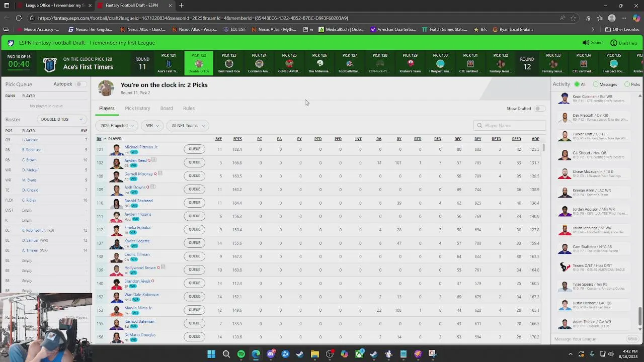Screen dimensions: 644x362
Task: Select the Messages activity radio button
Action: (x=596, y=84)
